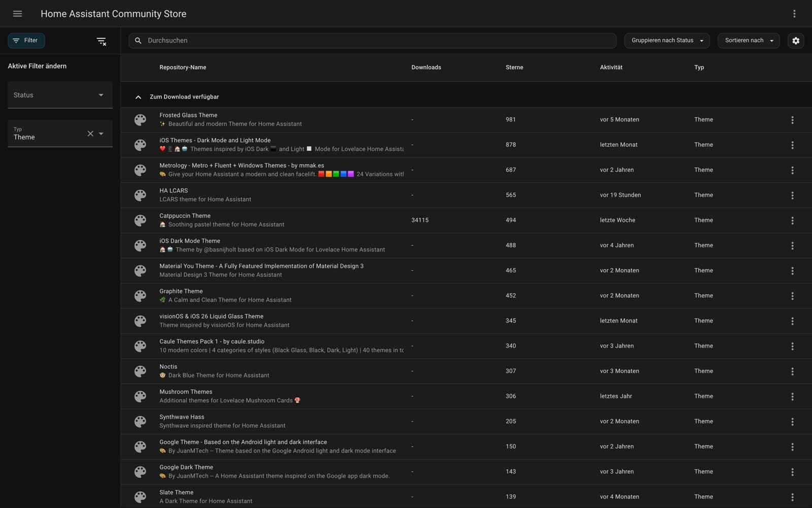Collapse the Zum Download verfügbar group
The width and height of the screenshot is (812, 508).
coord(138,97)
